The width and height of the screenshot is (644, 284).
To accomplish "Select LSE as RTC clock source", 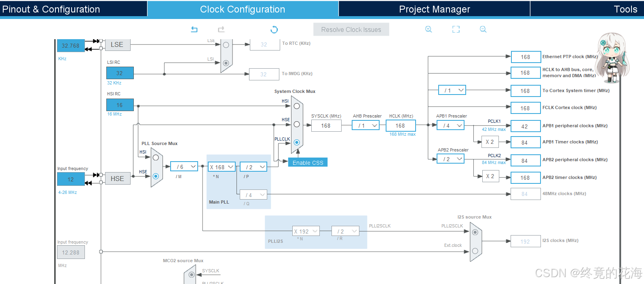I will tap(226, 45).
